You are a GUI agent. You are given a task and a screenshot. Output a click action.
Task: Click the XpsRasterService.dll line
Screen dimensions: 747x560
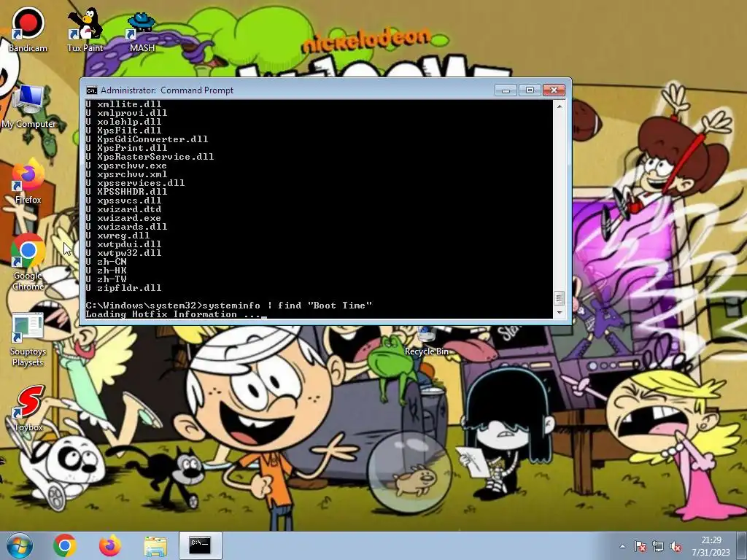coord(150,157)
